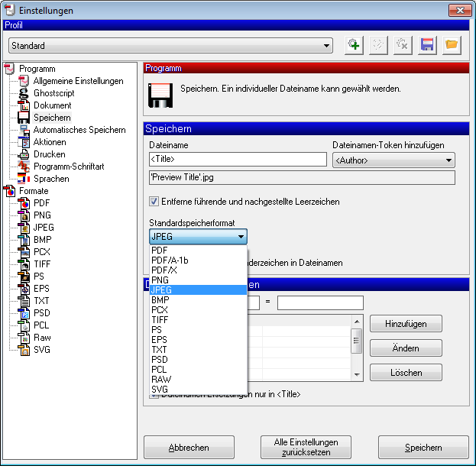The width and height of the screenshot is (476, 469).
Task: Click the PCX format icon in tree
Action: click(x=24, y=252)
